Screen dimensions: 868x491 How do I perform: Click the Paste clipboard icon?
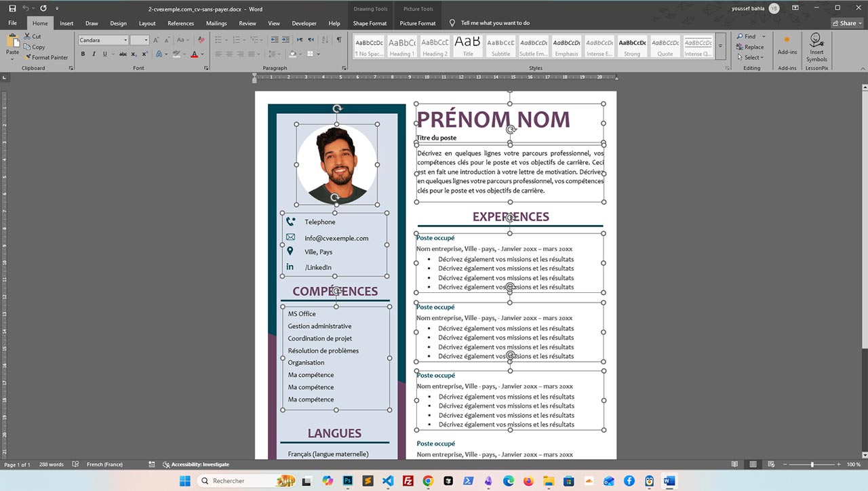pos(12,42)
